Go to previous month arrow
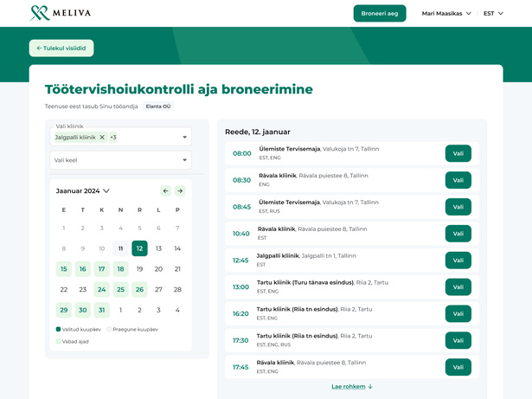Screen dimensions: 532x399 click(x=166, y=190)
